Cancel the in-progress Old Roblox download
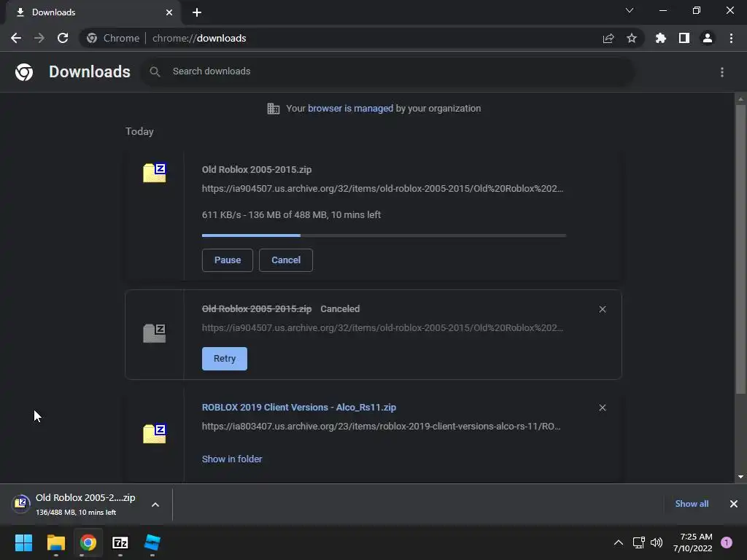Screen dimensions: 747x560 286,260
